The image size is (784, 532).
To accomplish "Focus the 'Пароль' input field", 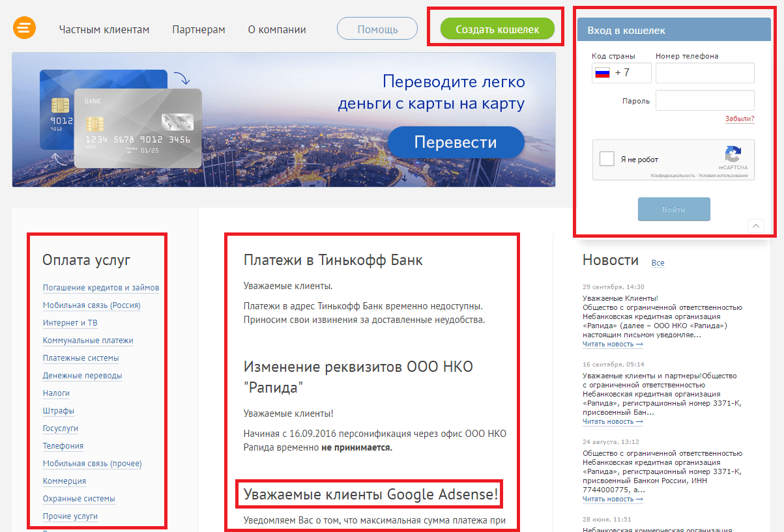I will click(705, 100).
